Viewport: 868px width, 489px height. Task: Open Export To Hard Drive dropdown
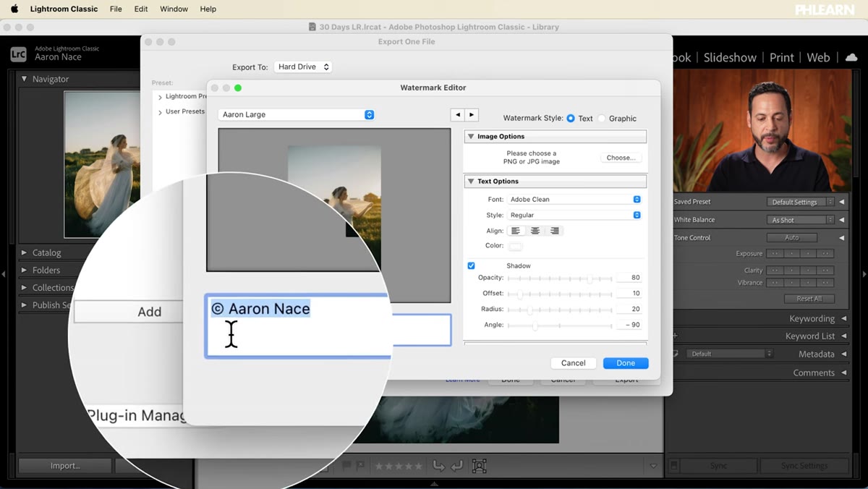pos(302,67)
